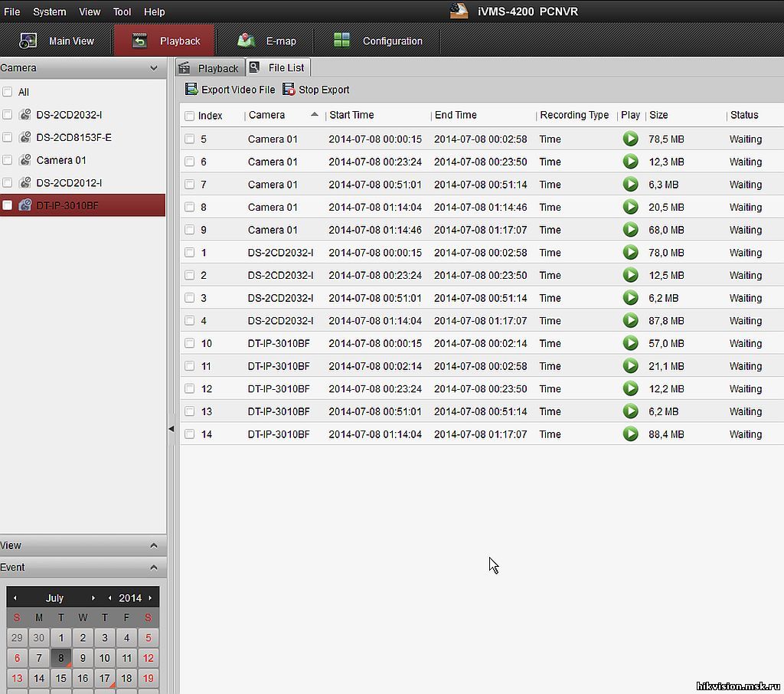
Task: Open the System menu
Action: coord(50,11)
